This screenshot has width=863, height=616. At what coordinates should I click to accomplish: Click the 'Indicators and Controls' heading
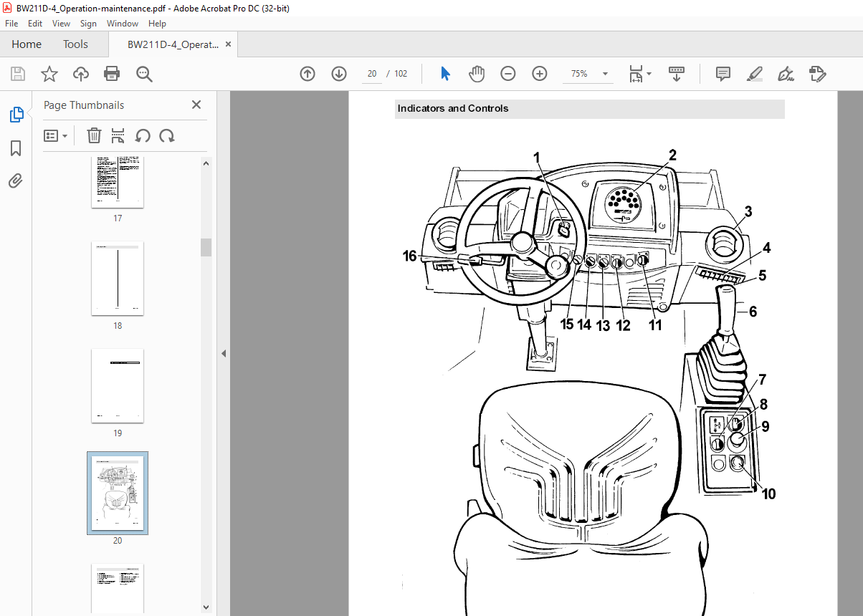click(453, 109)
